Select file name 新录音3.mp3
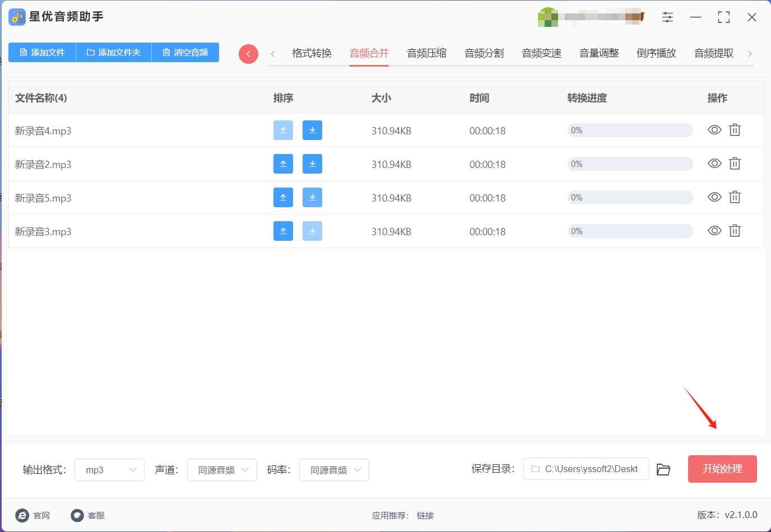Viewport: 771px width, 532px height. point(43,232)
